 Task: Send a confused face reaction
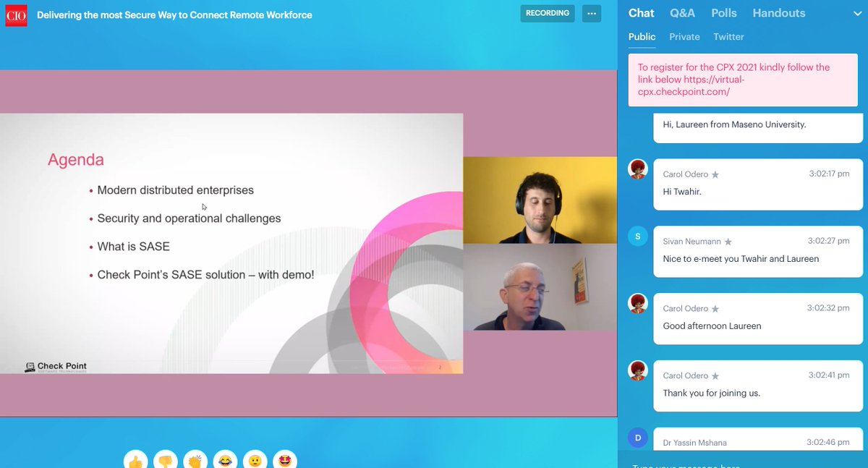[255, 459]
